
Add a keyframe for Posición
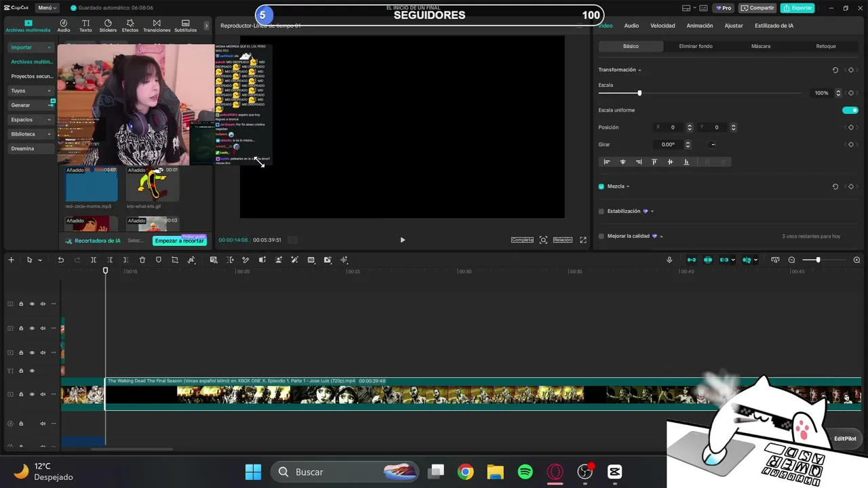click(x=851, y=127)
